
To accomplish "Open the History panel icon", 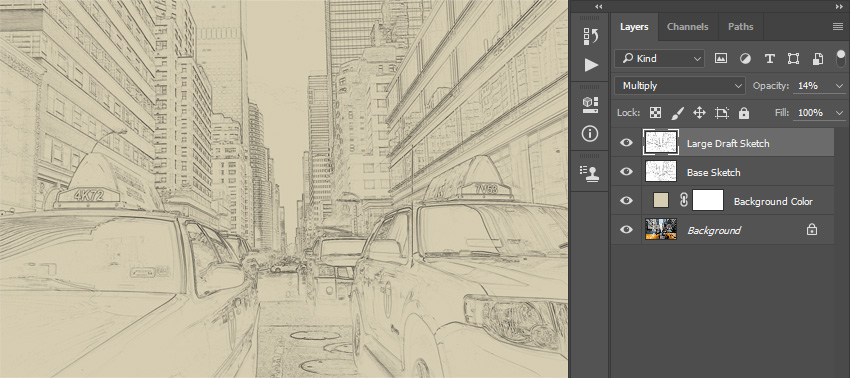I will [590, 36].
